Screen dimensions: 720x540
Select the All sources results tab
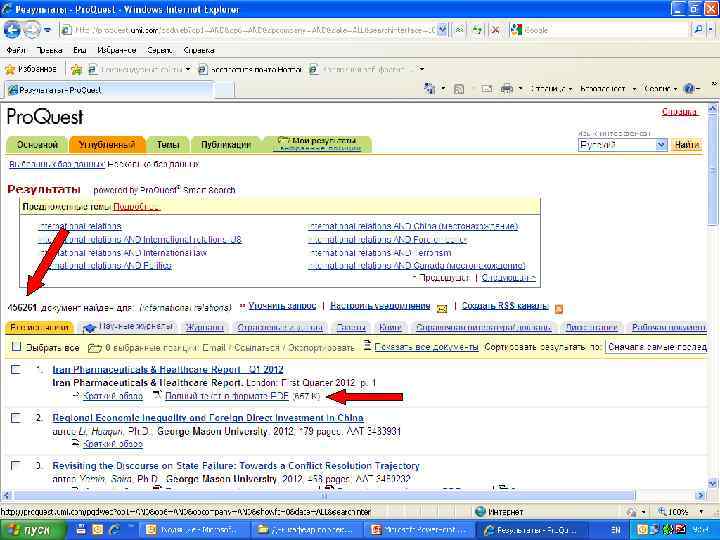(x=39, y=327)
